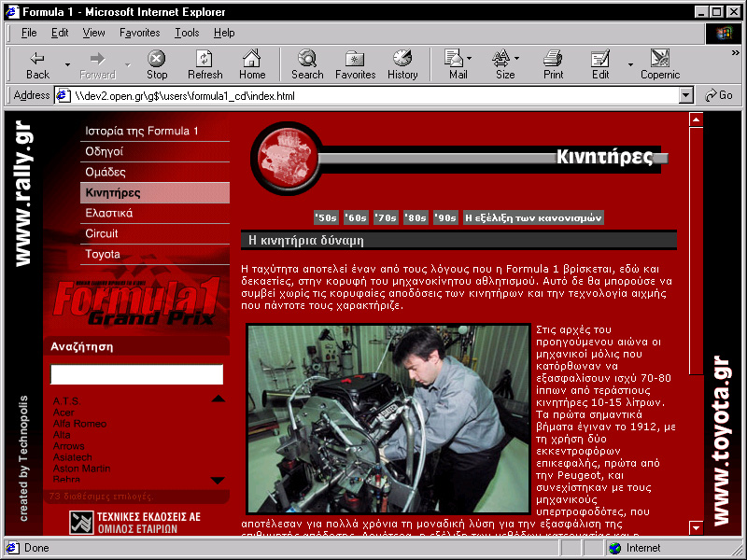Open the Forward button history dropdown arrow

click(x=128, y=64)
